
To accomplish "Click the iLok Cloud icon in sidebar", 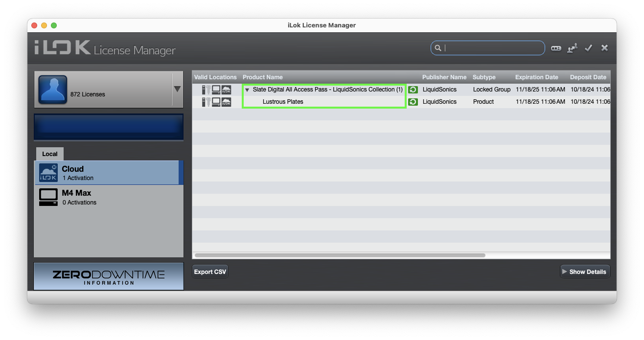I will click(x=48, y=173).
